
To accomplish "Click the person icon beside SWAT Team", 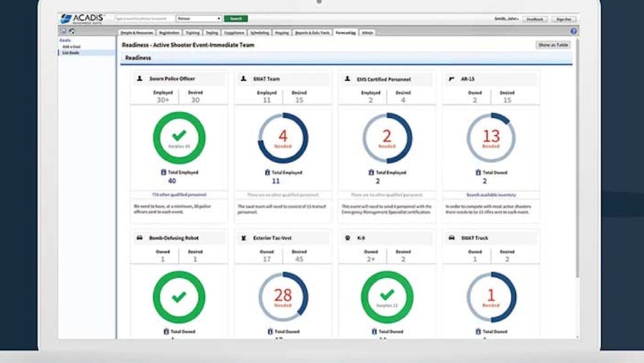I will [244, 79].
